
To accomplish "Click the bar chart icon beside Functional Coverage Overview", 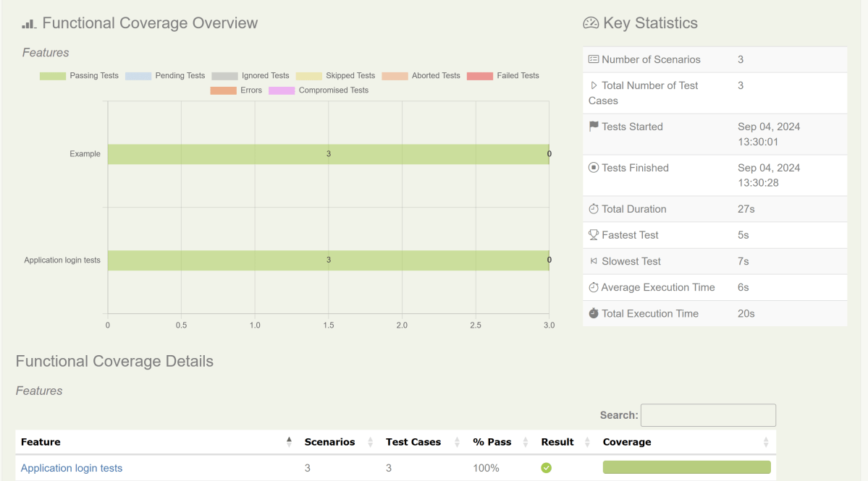I will coord(29,24).
